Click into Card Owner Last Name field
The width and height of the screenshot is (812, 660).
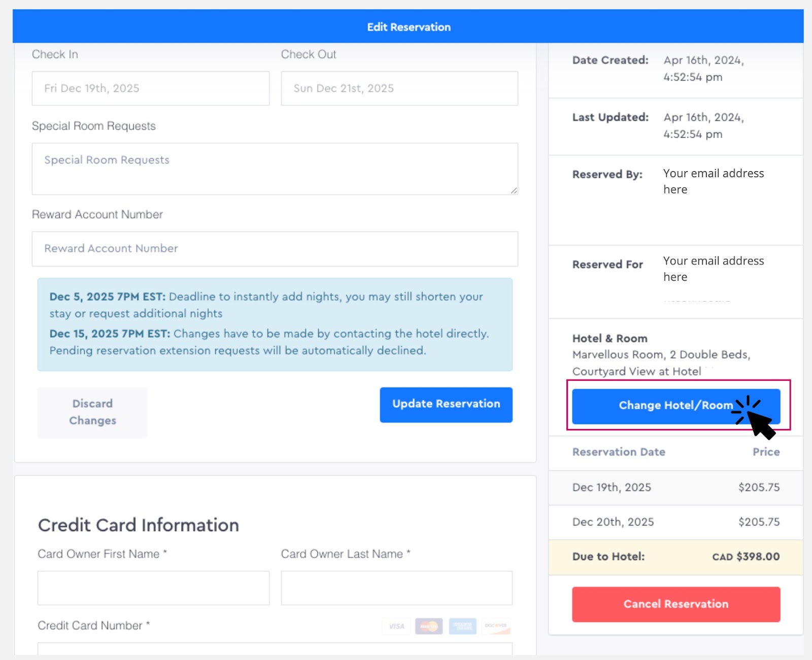(x=396, y=588)
